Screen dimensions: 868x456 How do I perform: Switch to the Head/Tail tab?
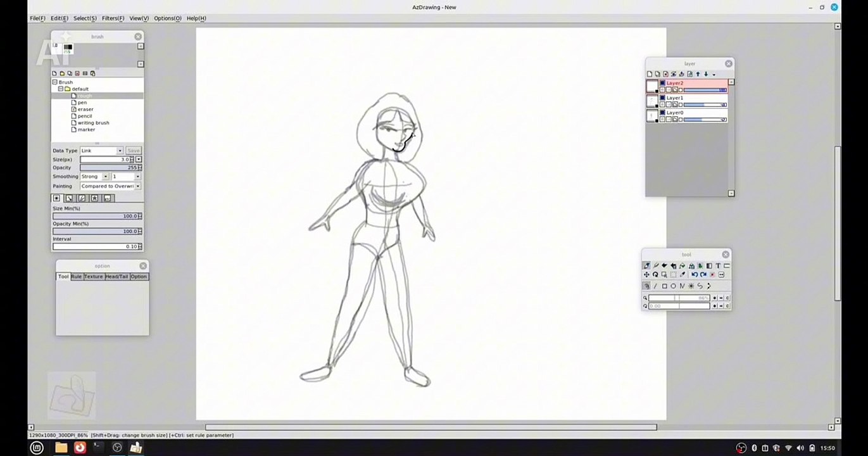coord(116,277)
